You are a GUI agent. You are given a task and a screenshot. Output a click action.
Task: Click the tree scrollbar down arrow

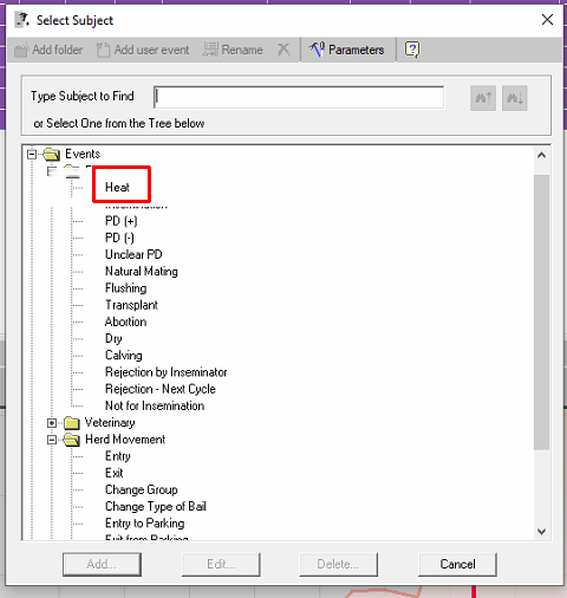[x=541, y=531]
